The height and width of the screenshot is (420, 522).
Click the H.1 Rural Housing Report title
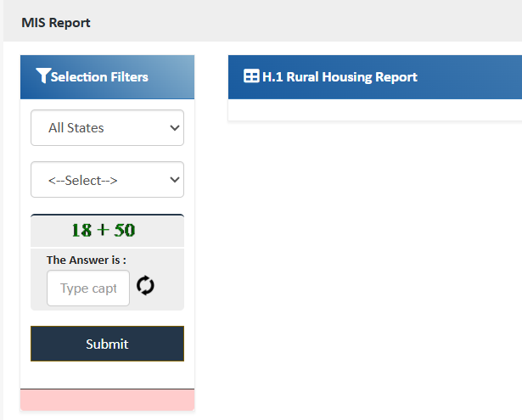tap(340, 77)
